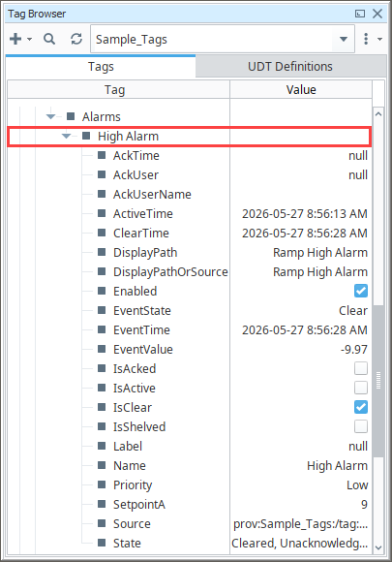
Task: Toggle the Enabled checkbox
Action: tap(361, 291)
